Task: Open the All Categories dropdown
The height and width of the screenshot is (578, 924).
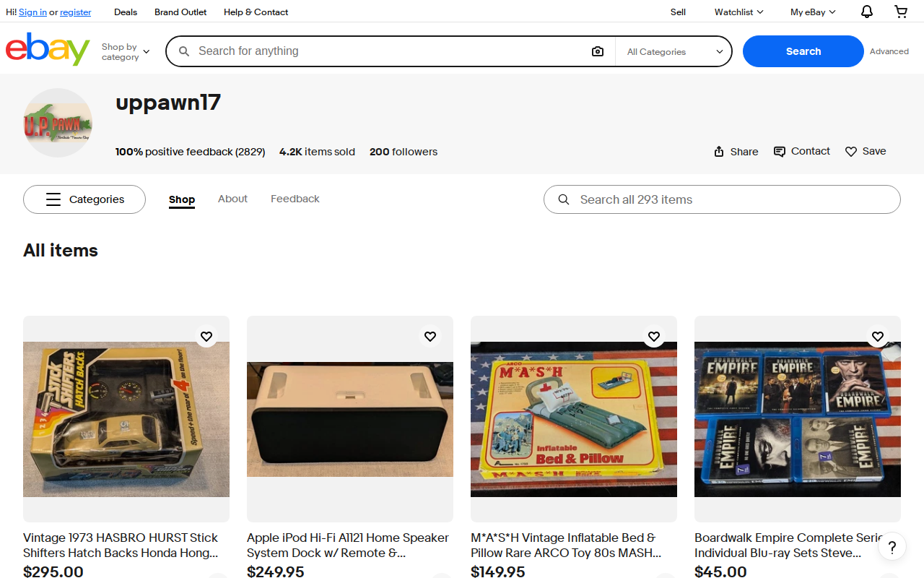Action: 675,51
